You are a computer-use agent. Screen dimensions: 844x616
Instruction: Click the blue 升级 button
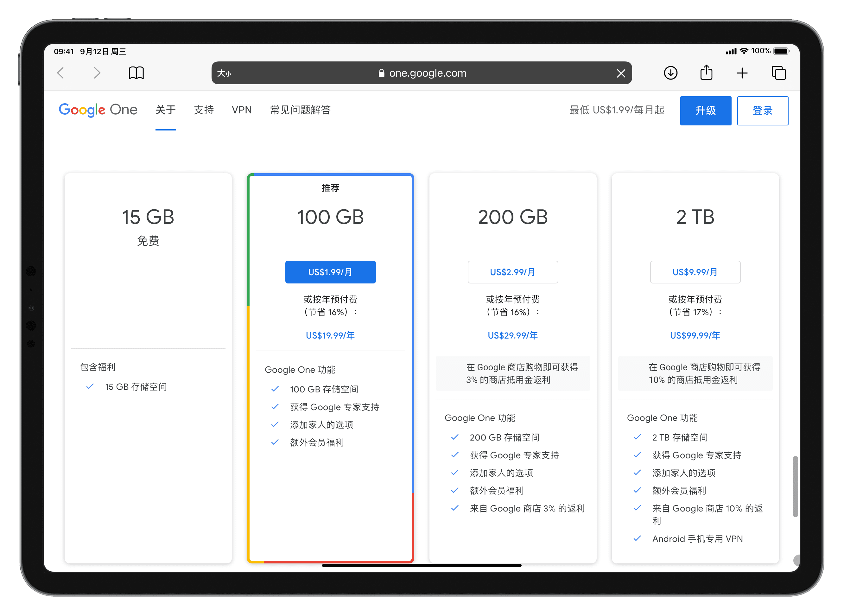coord(705,110)
